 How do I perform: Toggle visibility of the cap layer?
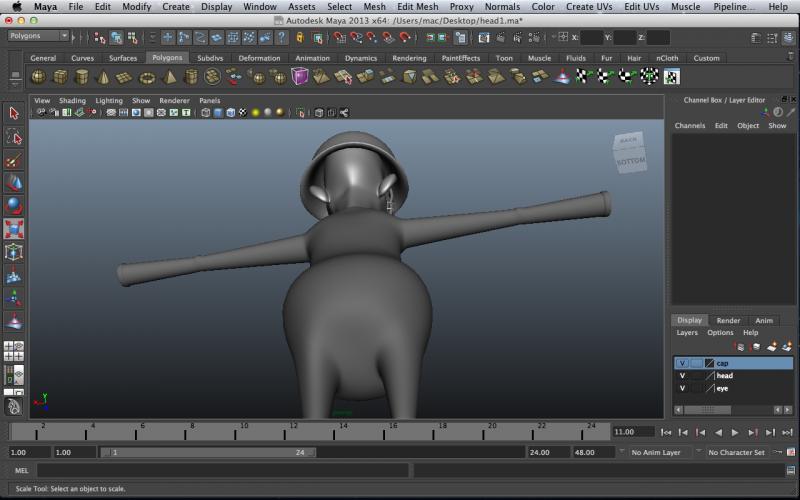[x=682, y=363]
